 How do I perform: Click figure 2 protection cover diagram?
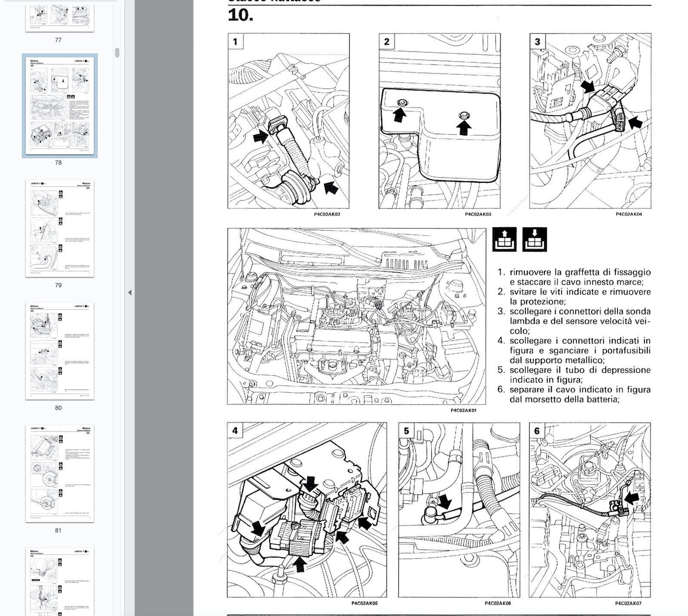(x=439, y=121)
